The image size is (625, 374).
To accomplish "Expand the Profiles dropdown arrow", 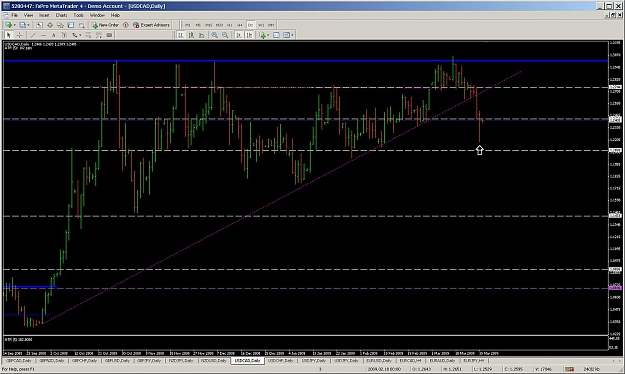I will pyautogui.click(x=28, y=25).
